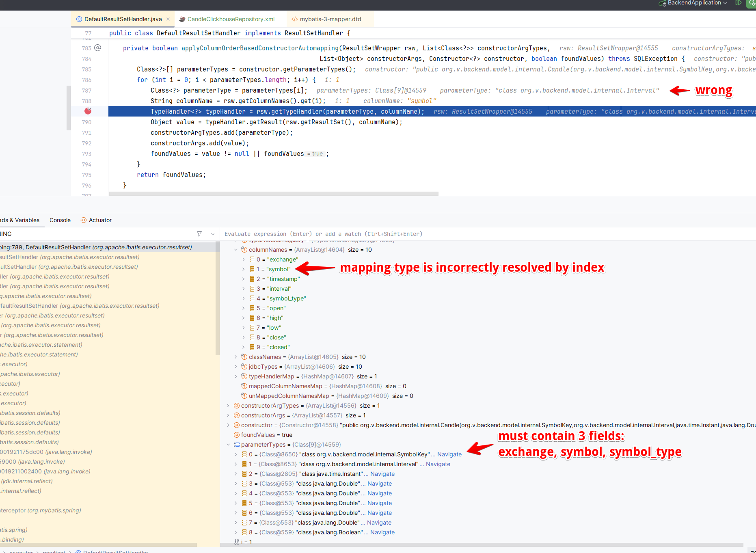Click the editor horizontal scrollbar
The height and width of the screenshot is (553, 756).
[274, 194]
